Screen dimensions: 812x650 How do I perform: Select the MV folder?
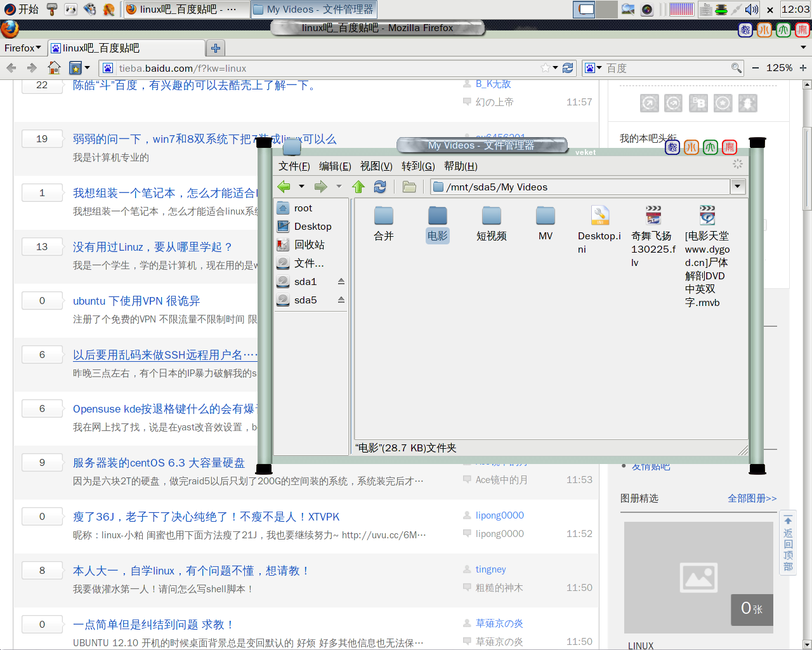pyautogui.click(x=546, y=223)
